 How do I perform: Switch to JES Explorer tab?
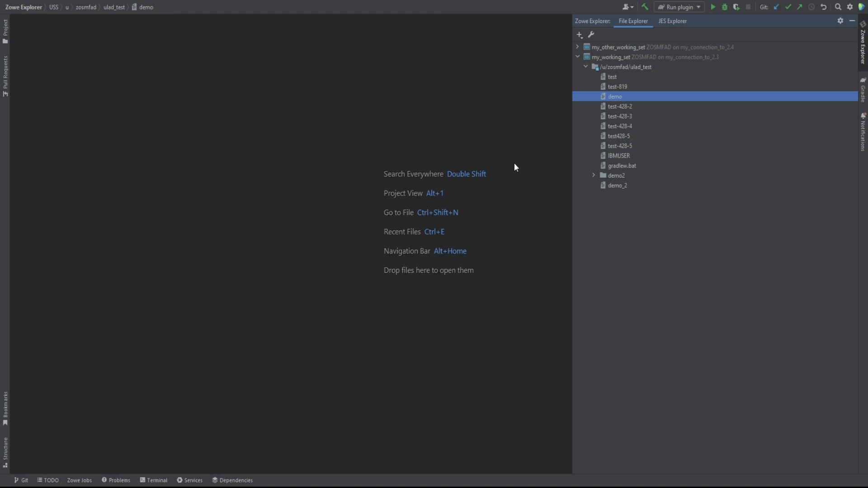(672, 21)
